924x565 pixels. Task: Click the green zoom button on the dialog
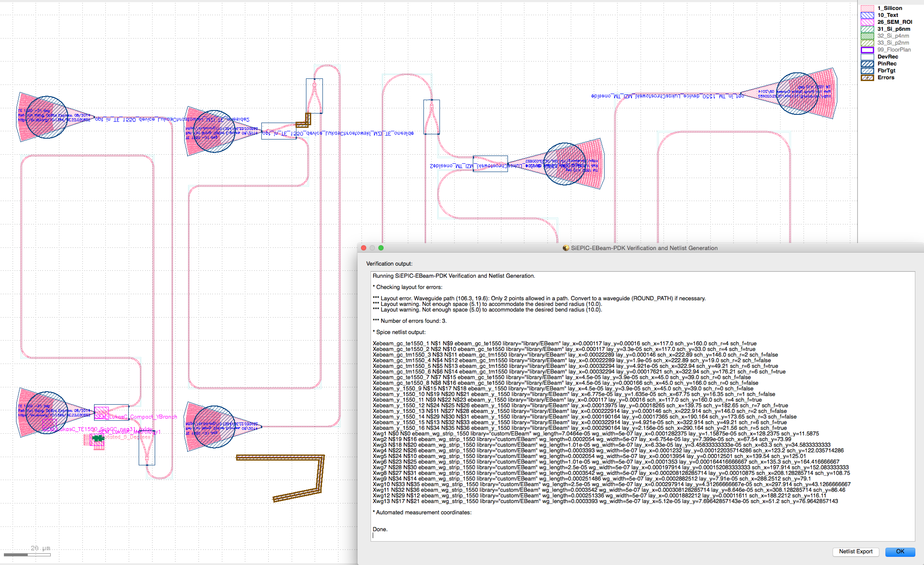381,248
